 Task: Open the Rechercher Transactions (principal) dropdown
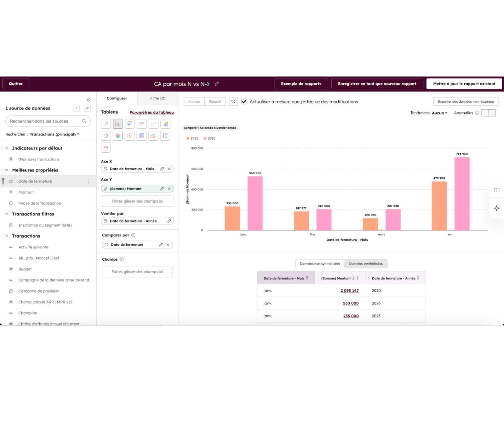point(54,134)
